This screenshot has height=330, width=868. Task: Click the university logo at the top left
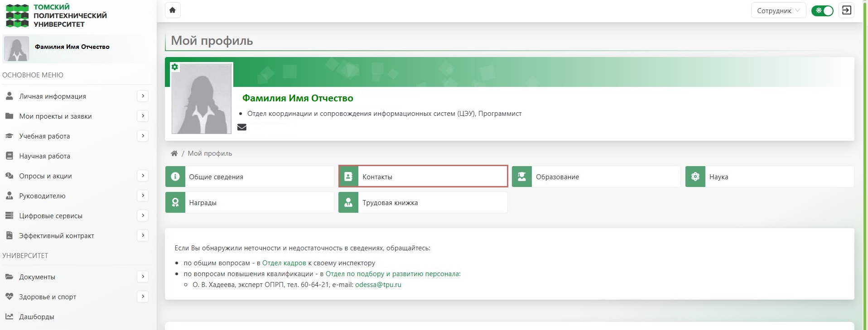[56, 16]
